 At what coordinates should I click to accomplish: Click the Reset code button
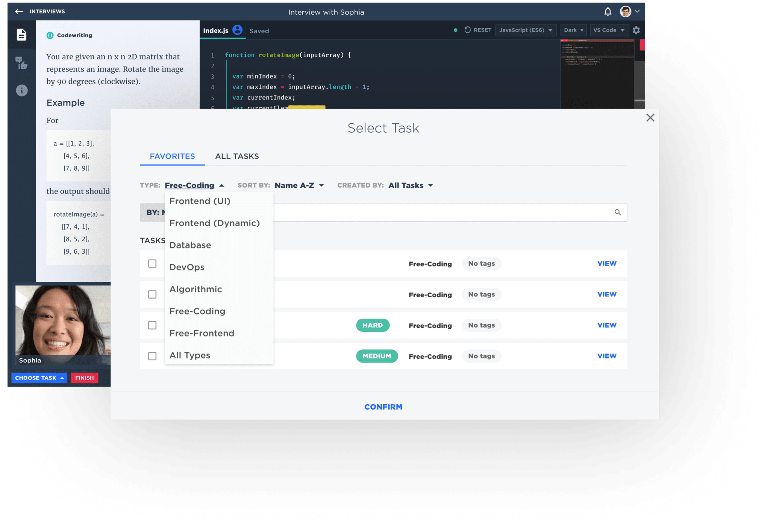coord(478,30)
